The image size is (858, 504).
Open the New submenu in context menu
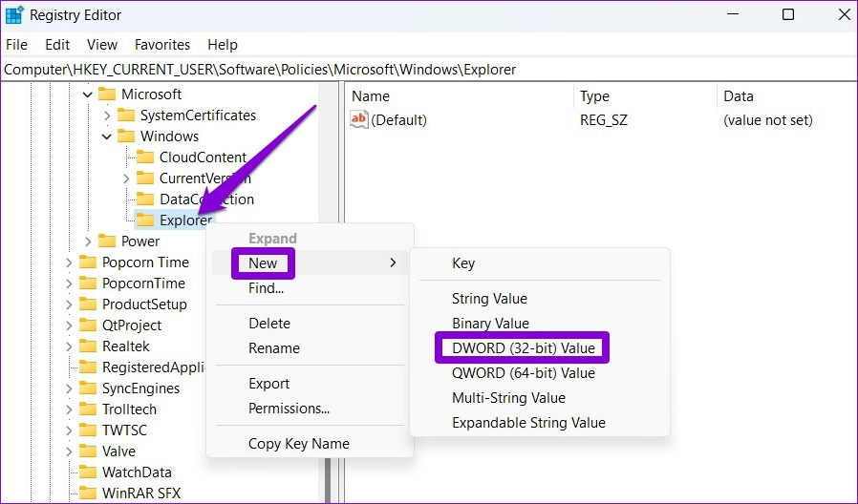(x=310, y=262)
